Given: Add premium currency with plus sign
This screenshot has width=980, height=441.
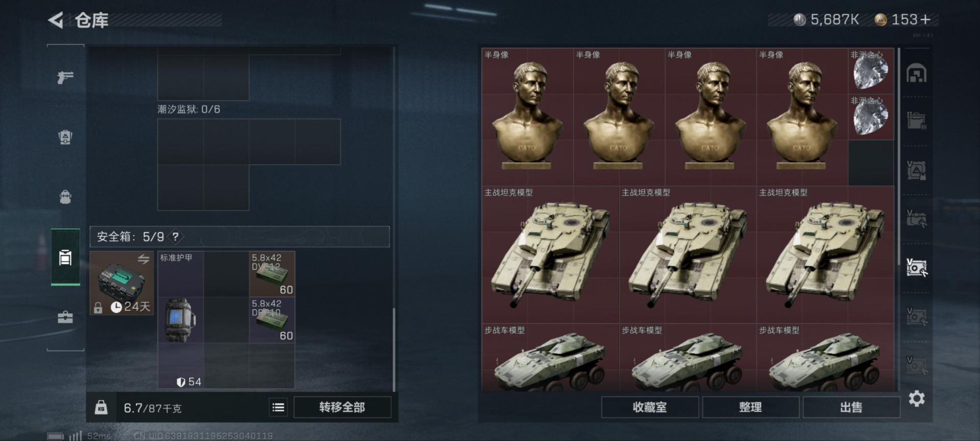Looking at the screenshot, I should point(925,19).
